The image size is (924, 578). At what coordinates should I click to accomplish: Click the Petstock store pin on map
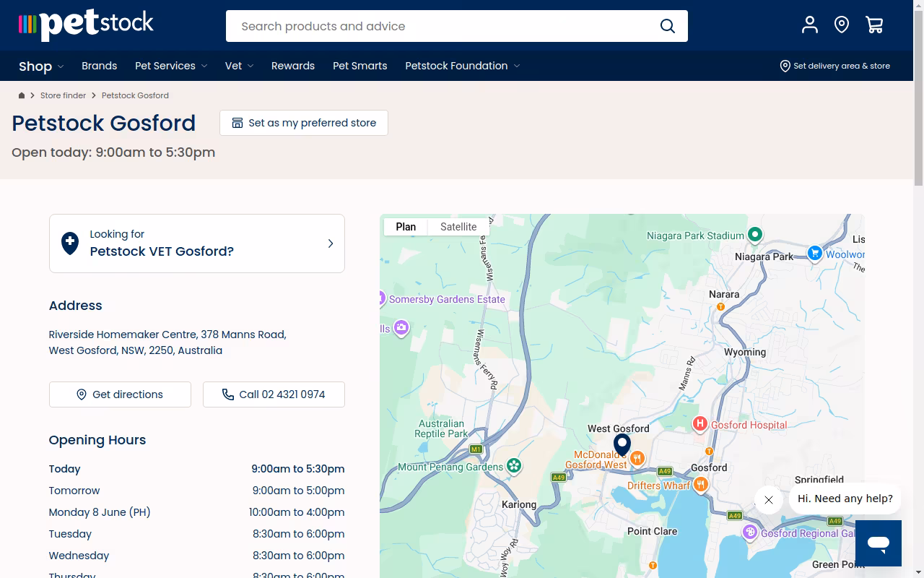tap(622, 445)
